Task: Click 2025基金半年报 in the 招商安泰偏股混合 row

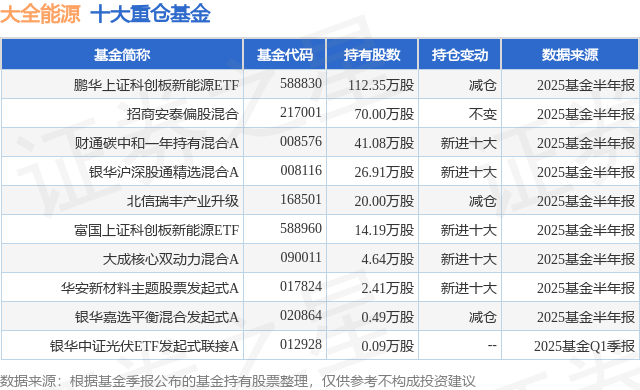Action: (x=586, y=114)
